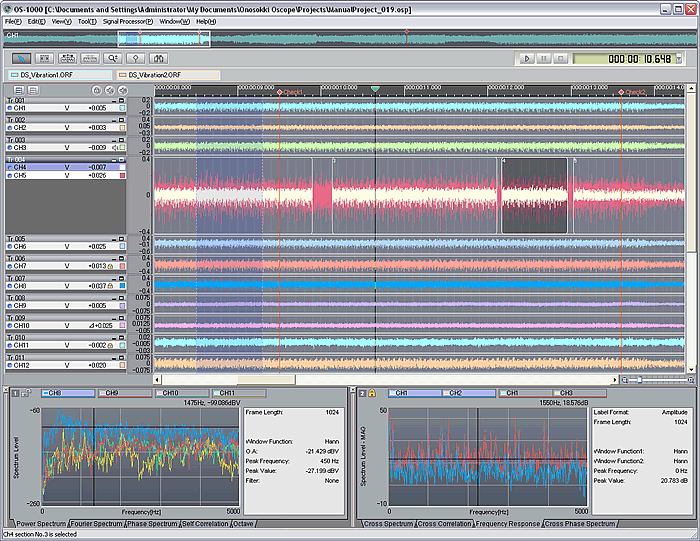Screen dimensions: 700x541
Task: Collapse track Tr.008 with its minimize button
Action: [114, 298]
